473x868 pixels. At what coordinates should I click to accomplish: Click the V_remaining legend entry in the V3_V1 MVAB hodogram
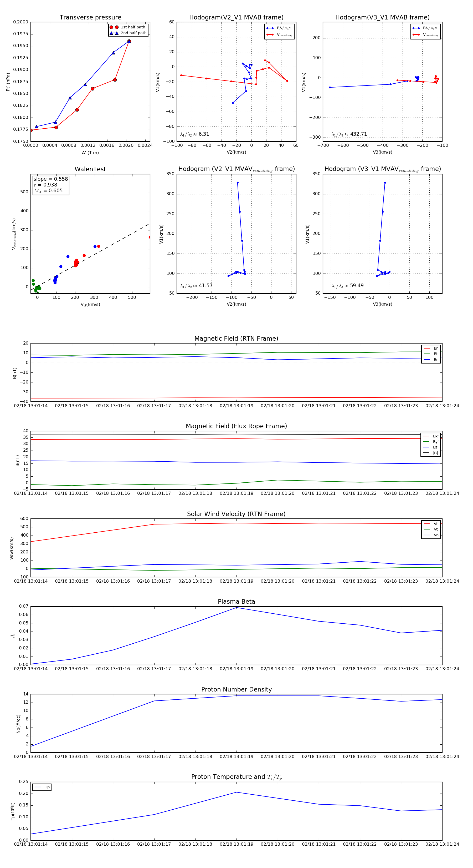pyautogui.click(x=425, y=35)
